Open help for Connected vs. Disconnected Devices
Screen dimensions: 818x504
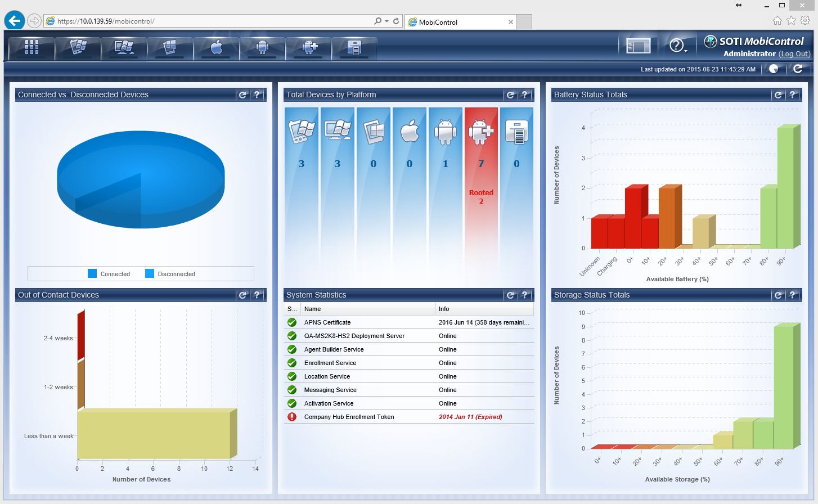[x=257, y=95]
